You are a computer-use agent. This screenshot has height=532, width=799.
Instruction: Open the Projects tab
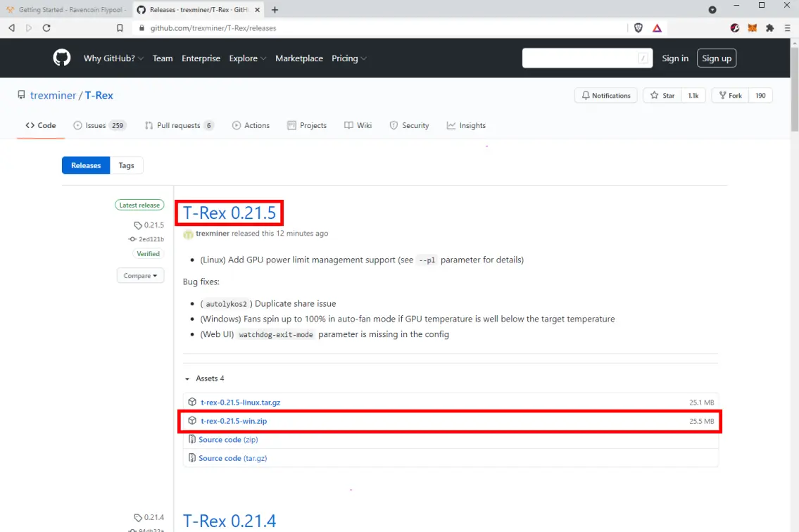click(307, 125)
